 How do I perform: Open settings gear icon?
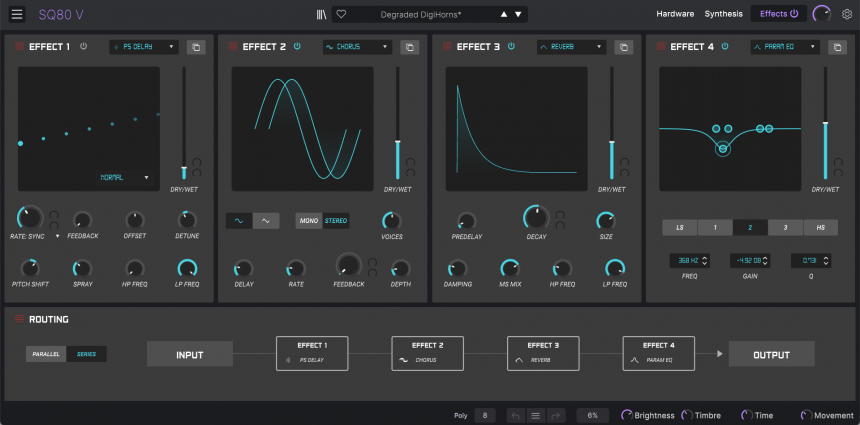(847, 14)
